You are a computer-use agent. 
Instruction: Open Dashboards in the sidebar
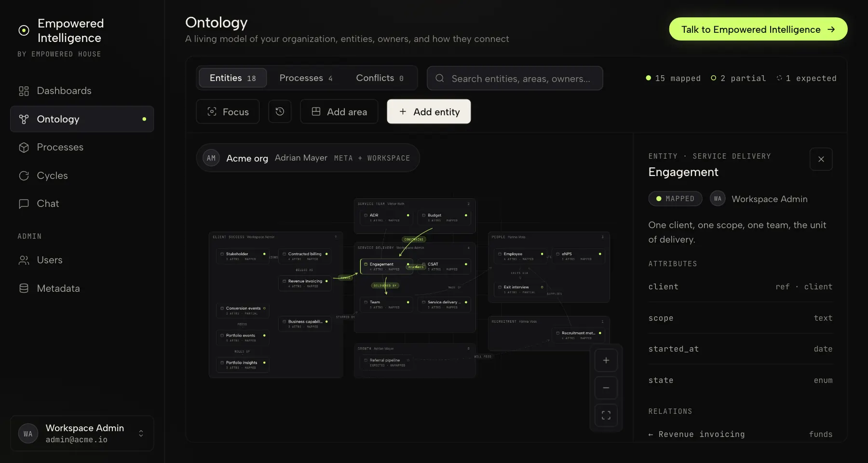pyautogui.click(x=82, y=91)
